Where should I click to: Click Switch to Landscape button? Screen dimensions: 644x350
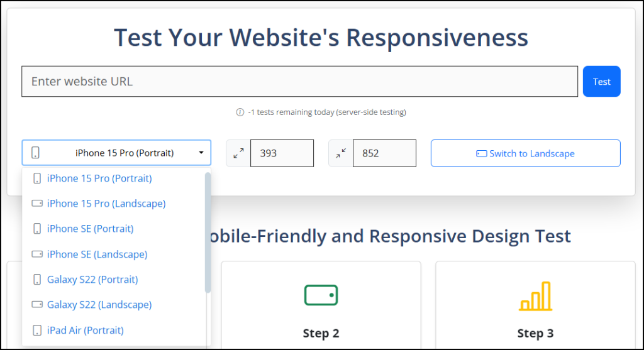[526, 153]
